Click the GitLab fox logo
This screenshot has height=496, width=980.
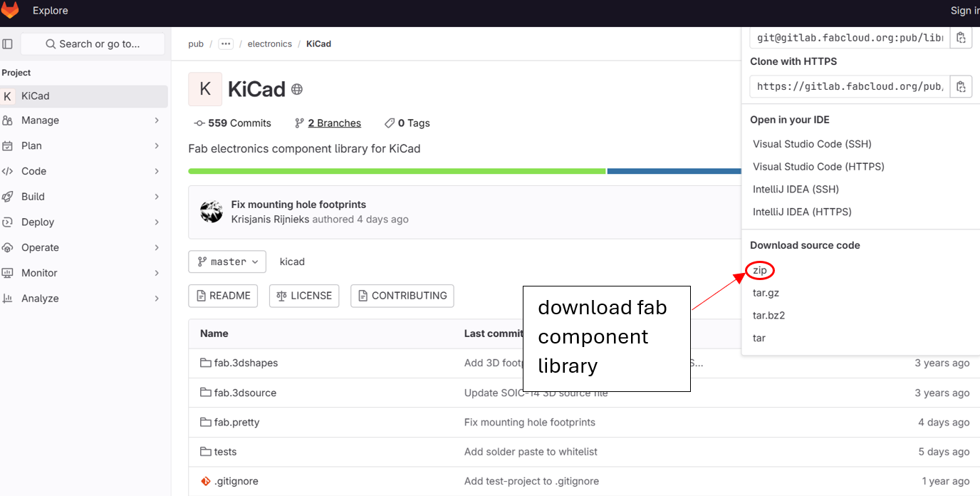point(10,11)
